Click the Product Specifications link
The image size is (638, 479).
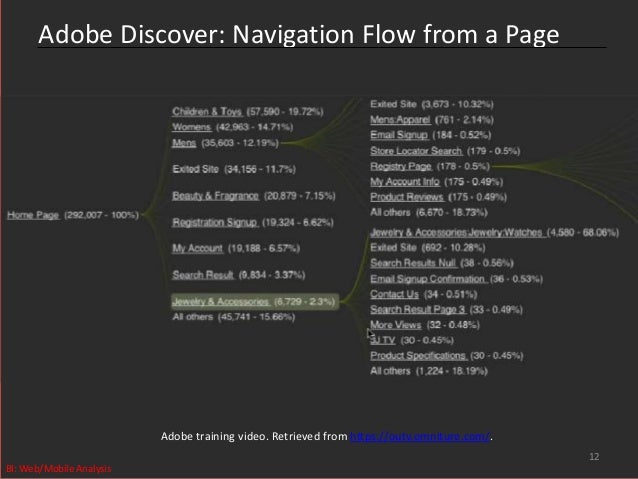(x=418, y=356)
